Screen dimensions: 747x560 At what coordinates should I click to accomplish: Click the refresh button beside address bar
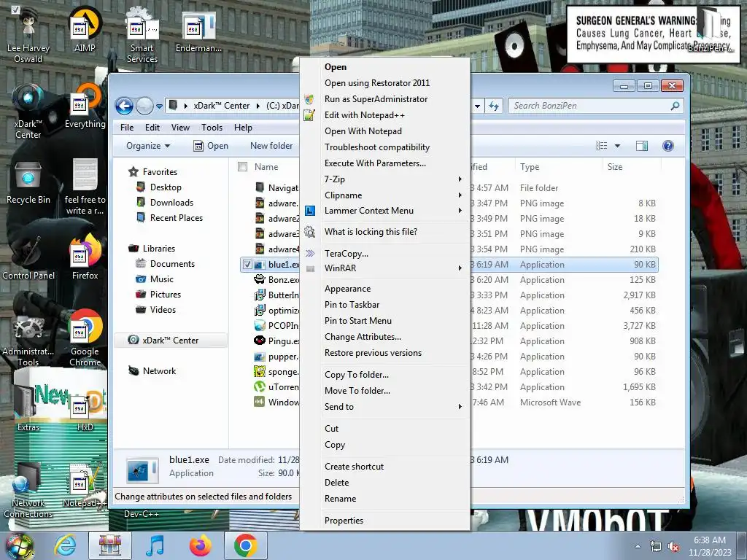[494, 106]
